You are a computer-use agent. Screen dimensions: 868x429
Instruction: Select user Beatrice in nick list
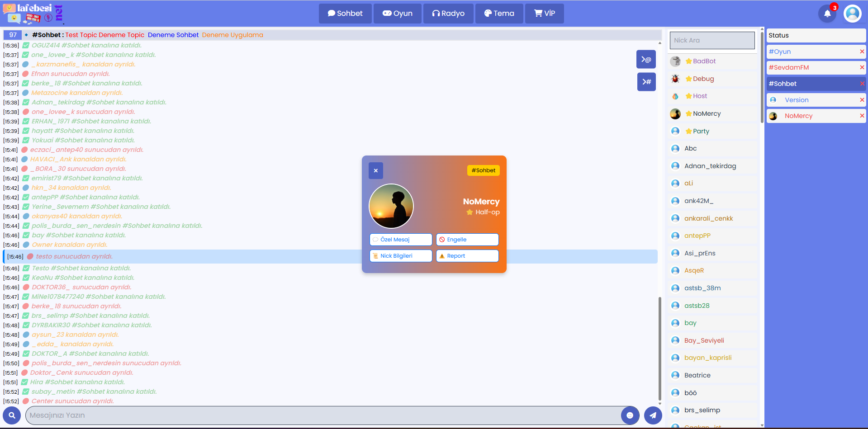coord(697,375)
